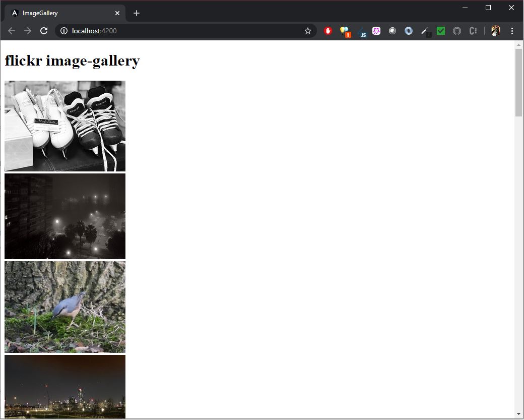Select the magic wand extension icon
Screen dimensions: 524x420
point(425,31)
